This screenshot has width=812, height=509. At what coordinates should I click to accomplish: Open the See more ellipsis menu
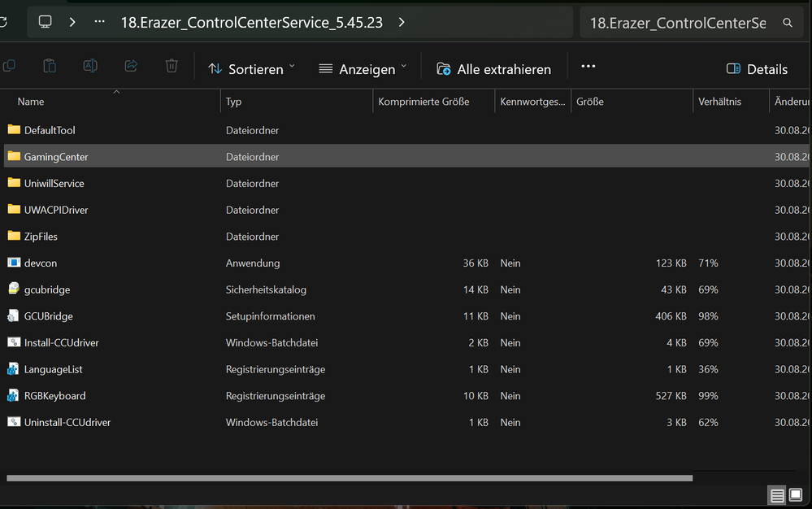coord(588,66)
